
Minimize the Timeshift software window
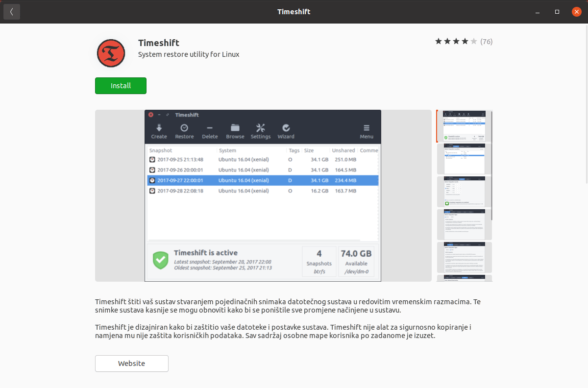click(539, 12)
